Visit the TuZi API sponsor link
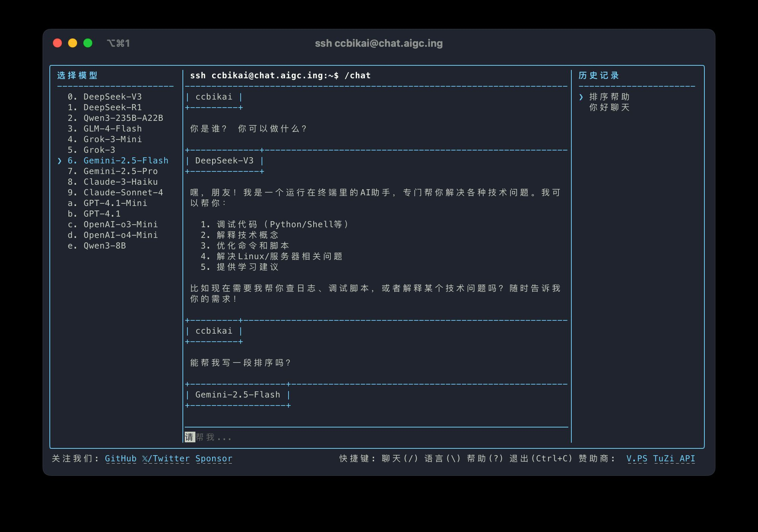This screenshot has height=532, width=758. tap(674, 459)
